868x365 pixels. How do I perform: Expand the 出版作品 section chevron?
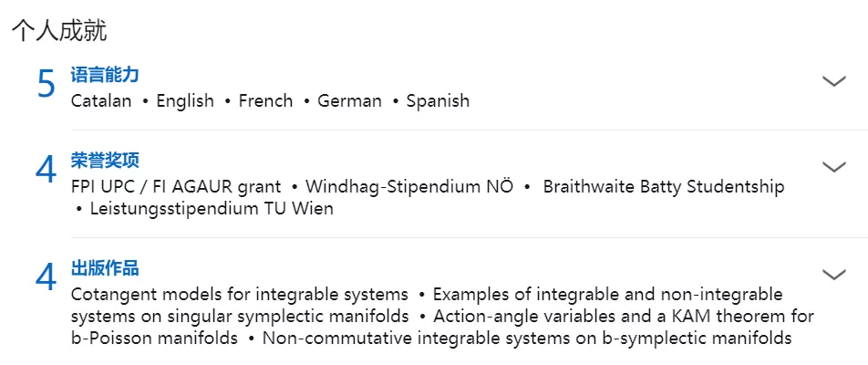[x=834, y=274]
